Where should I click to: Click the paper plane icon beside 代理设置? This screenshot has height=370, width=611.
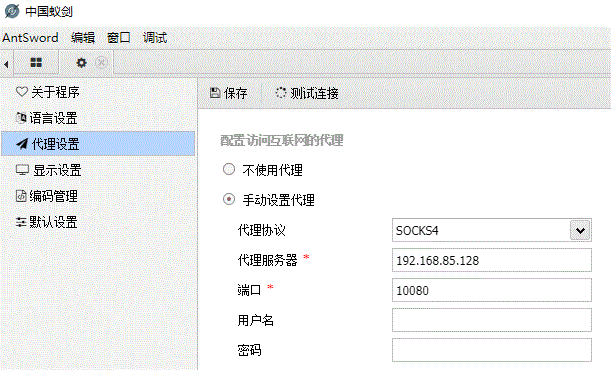tap(22, 144)
